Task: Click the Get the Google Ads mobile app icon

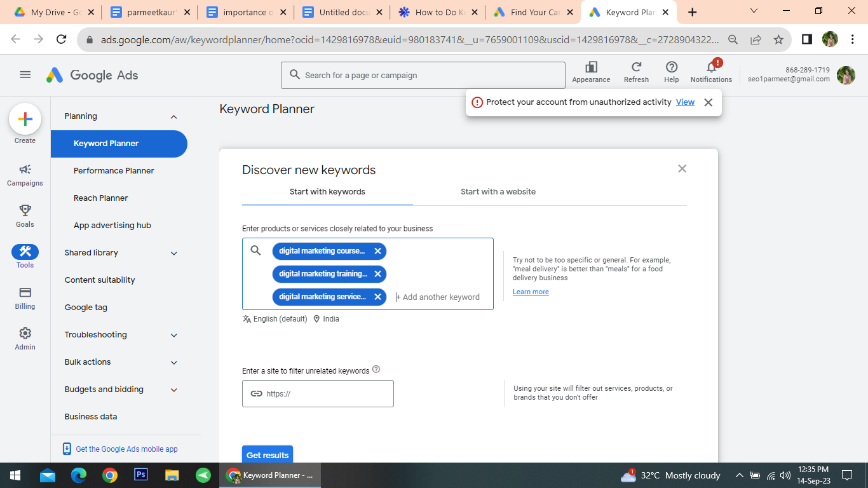Action: click(67, 449)
